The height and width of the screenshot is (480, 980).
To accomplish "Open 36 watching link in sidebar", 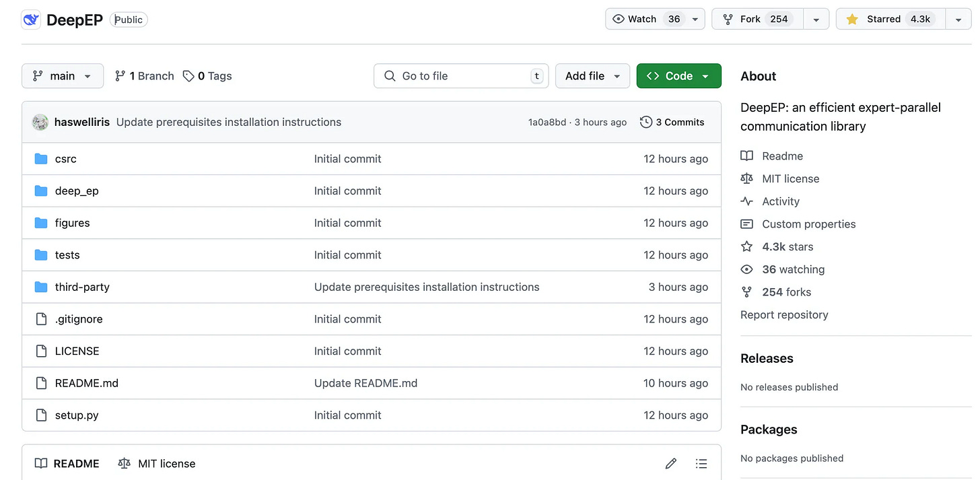I will tap(793, 269).
